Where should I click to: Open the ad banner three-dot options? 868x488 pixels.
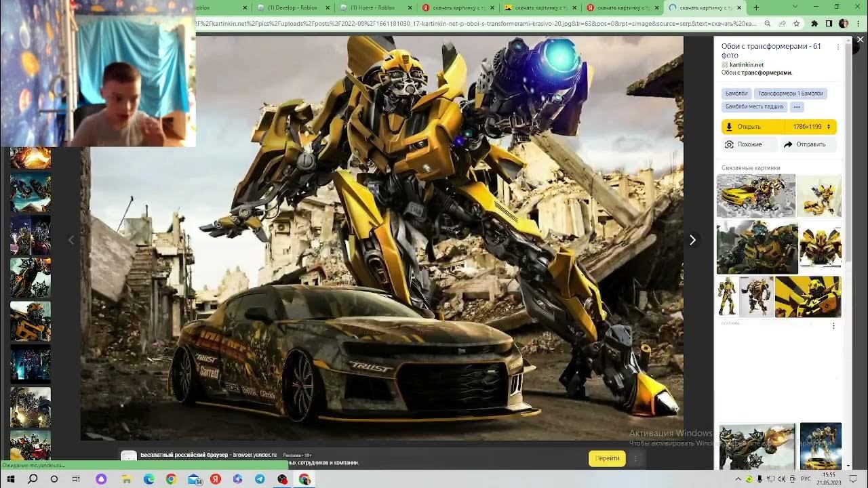635,458
